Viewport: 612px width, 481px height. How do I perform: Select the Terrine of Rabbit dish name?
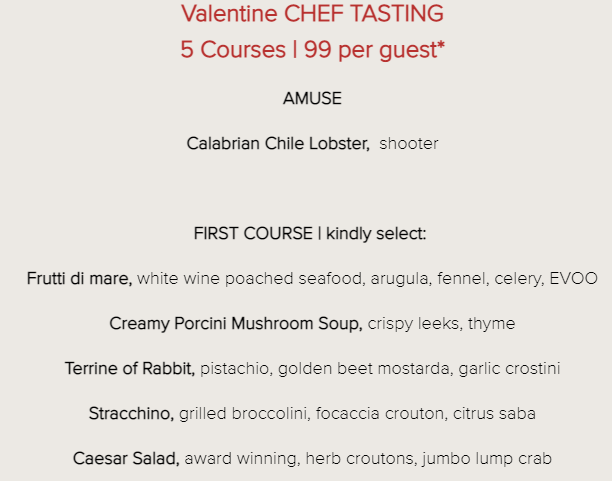tap(130, 369)
